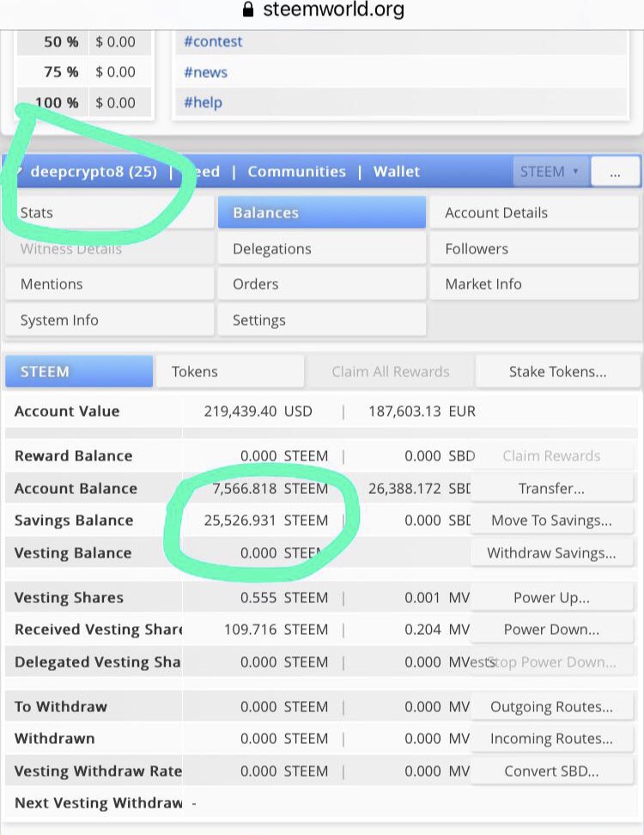Screen dimensions: 644x835
Task: Switch to the Stats section
Action: [110, 212]
